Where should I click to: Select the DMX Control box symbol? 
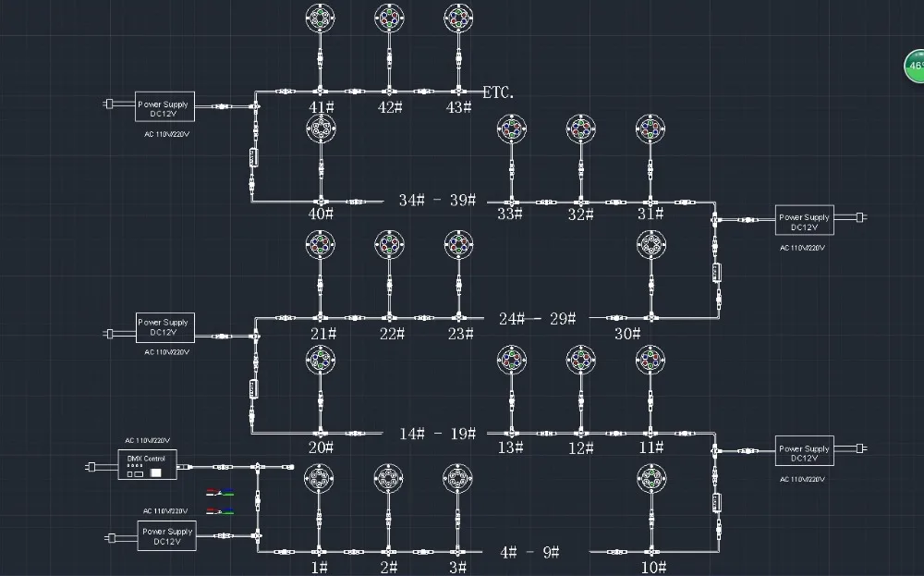click(x=147, y=464)
